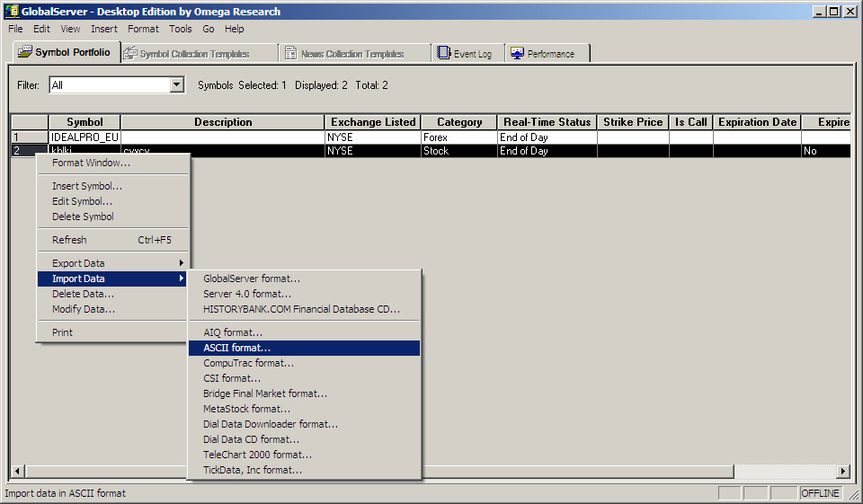The image size is (863, 504).
Task: Select the IDEALPRO_EU symbol cell
Action: coord(85,137)
